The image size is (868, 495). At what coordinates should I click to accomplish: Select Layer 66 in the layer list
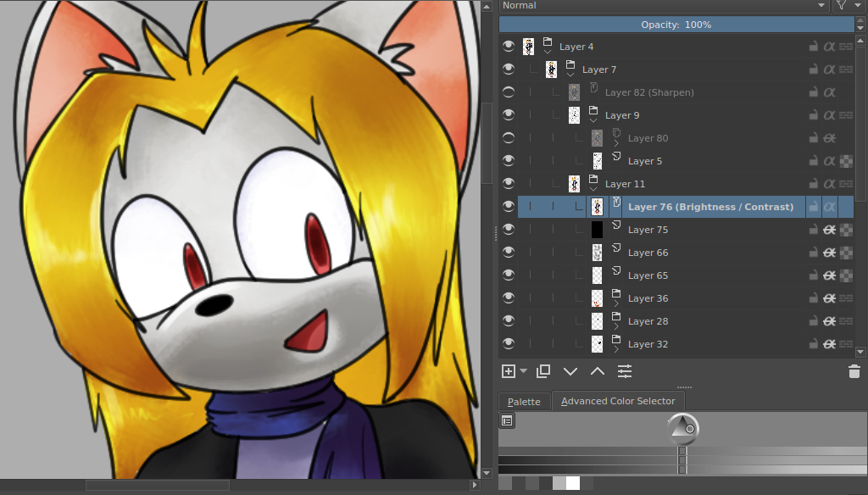pos(648,253)
